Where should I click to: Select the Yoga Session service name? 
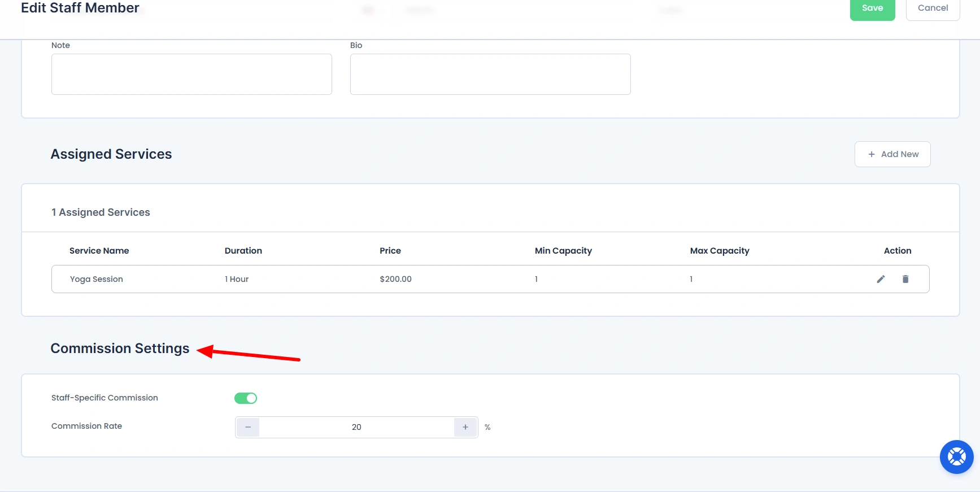(97, 279)
